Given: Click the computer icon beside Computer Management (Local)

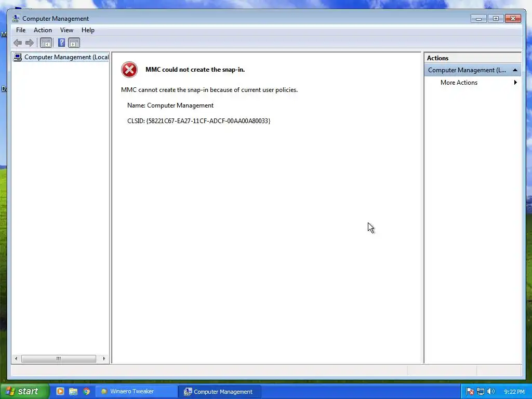Looking at the screenshot, I should pos(18,57).
